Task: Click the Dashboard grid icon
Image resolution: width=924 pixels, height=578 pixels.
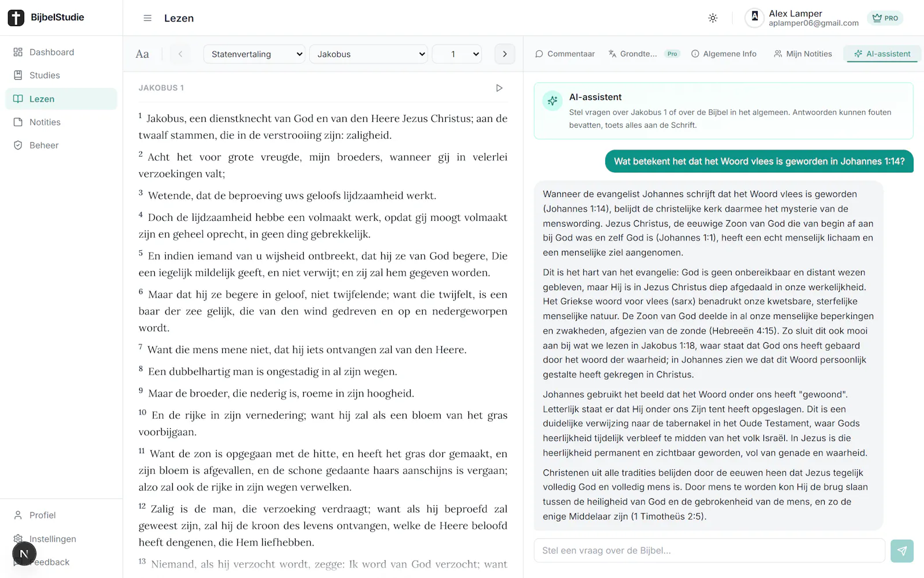Action: (18, 52)
